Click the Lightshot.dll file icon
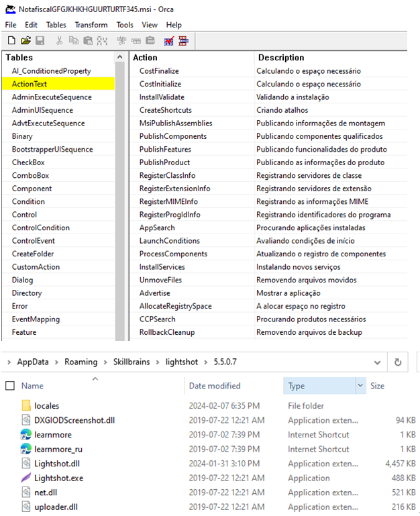The width and height of the screenshot is (420, 516). 26,464
